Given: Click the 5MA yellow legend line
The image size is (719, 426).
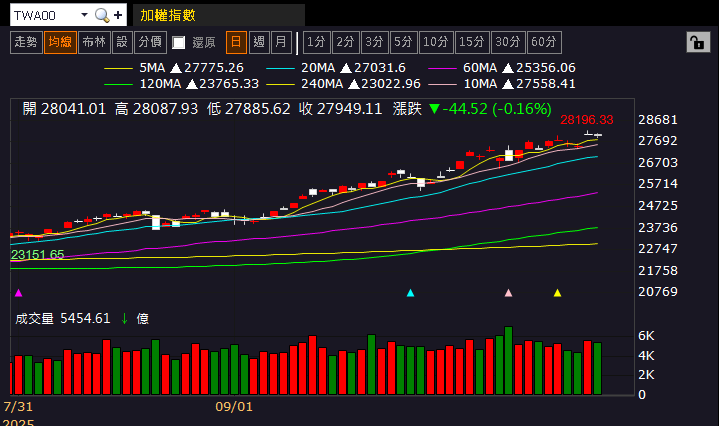Looking at the screenshot, I should tap(118, 67).
